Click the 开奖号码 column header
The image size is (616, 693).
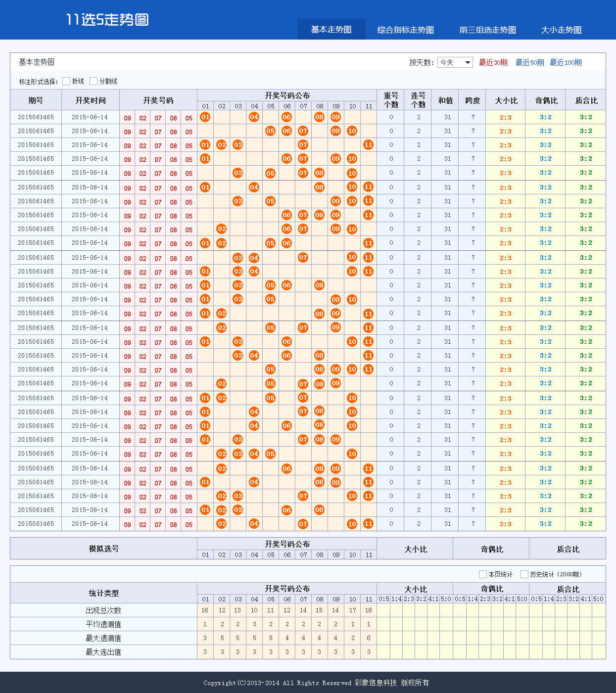point(158,100)
